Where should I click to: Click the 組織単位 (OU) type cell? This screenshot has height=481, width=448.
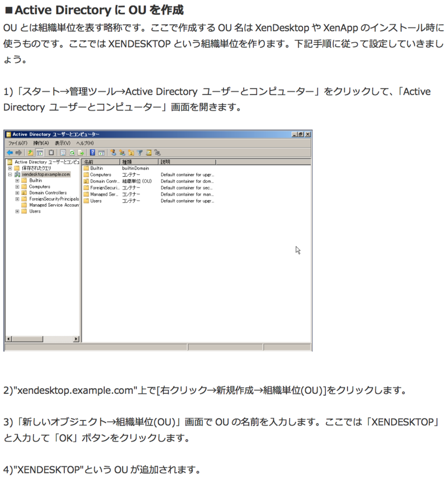(137, 181)
